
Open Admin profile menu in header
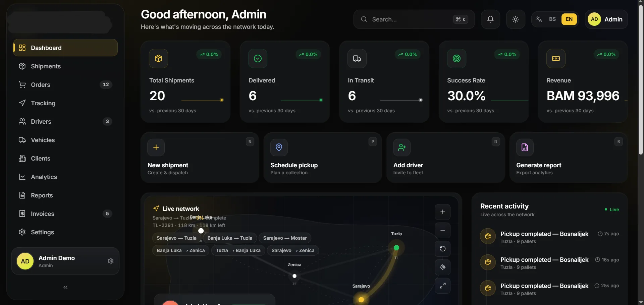[606, 19]
